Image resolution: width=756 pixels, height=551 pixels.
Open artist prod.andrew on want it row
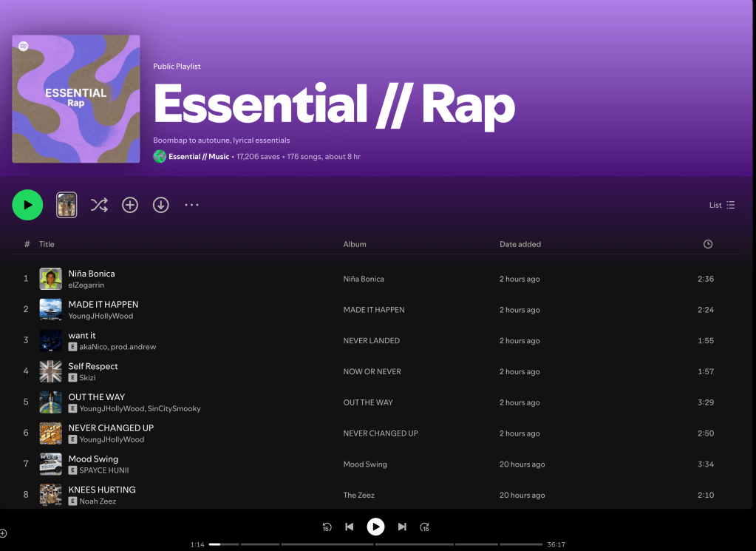(134, 347)
